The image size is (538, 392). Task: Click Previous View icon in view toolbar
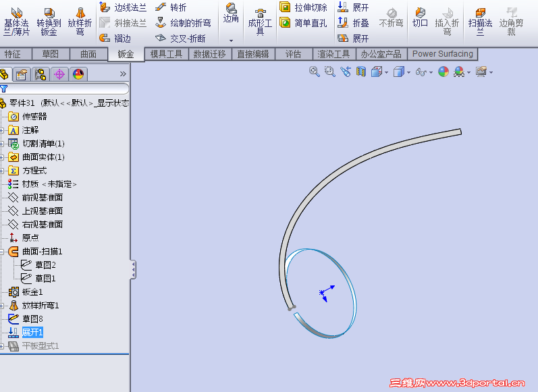point(346,72)
